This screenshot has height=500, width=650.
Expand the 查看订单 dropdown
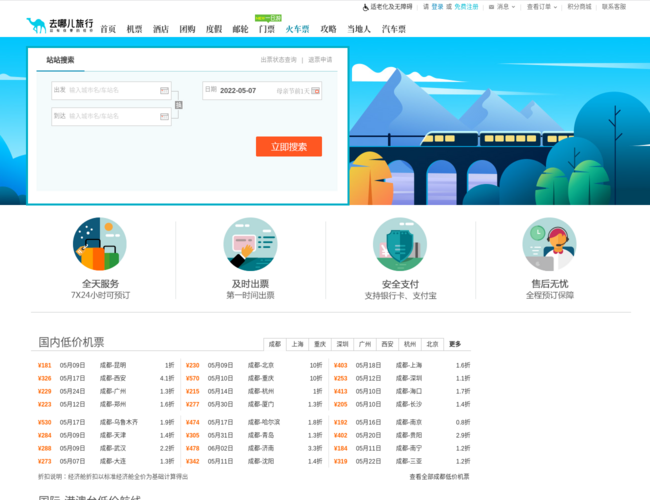click(x=541, y=6)
